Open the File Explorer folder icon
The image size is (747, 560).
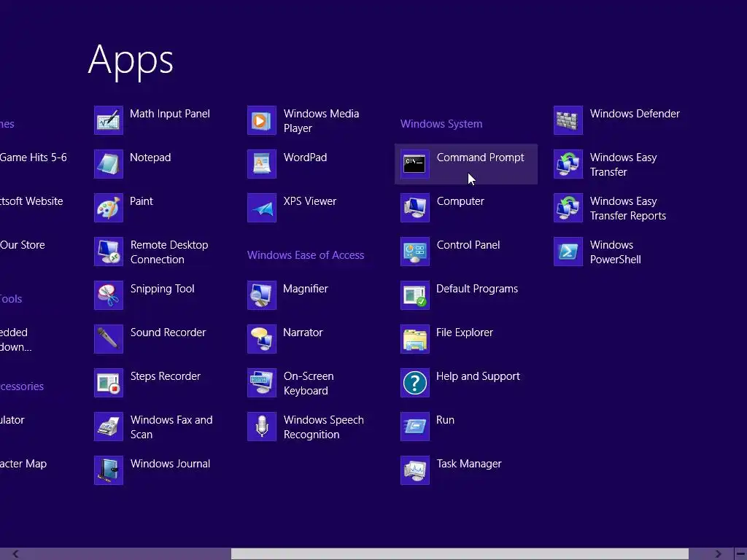415,340
